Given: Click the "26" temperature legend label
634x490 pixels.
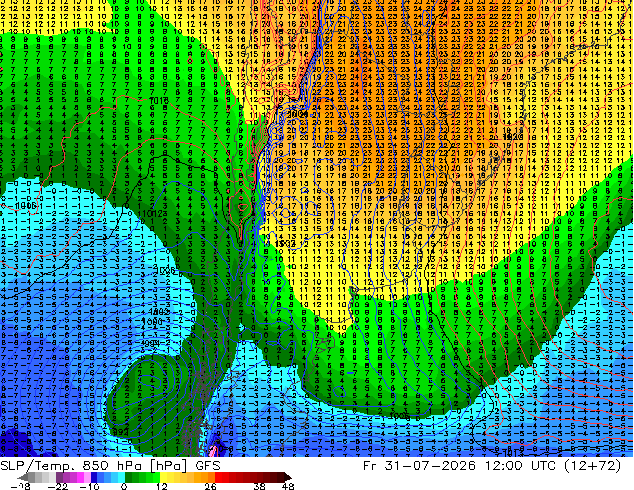Looking at the screenshot, I should click(210, 486).
